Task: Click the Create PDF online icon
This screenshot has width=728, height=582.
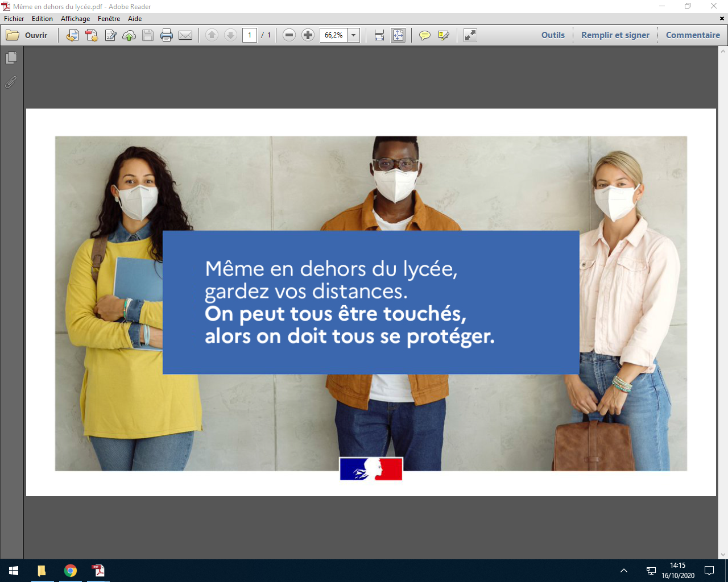Action: pos(92,35)
